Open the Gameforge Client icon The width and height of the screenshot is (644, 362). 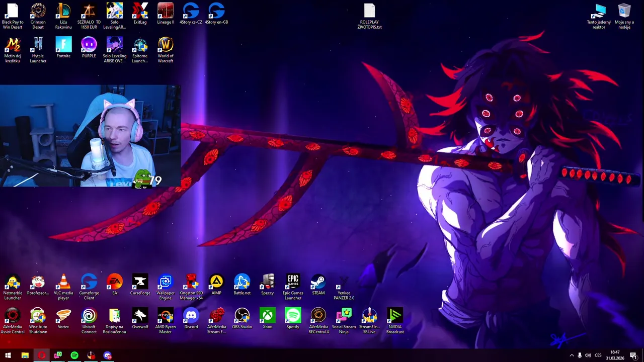tap(89, 287)
